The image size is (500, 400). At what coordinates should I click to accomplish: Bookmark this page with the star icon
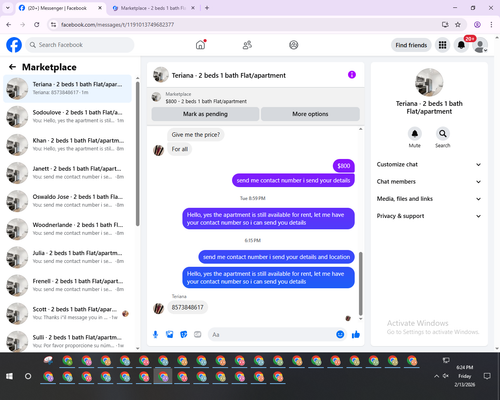pyautogui.click(x=458, y=24)
